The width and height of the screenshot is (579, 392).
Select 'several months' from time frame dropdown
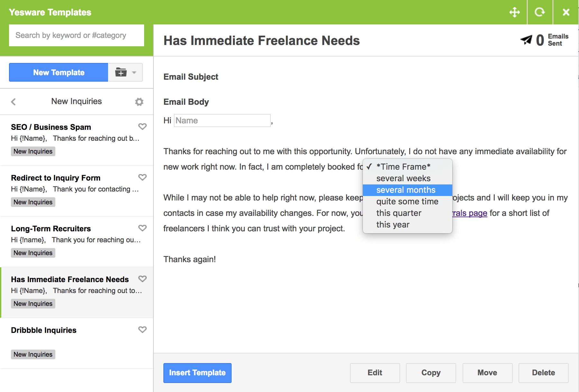(x=406, y=190)
